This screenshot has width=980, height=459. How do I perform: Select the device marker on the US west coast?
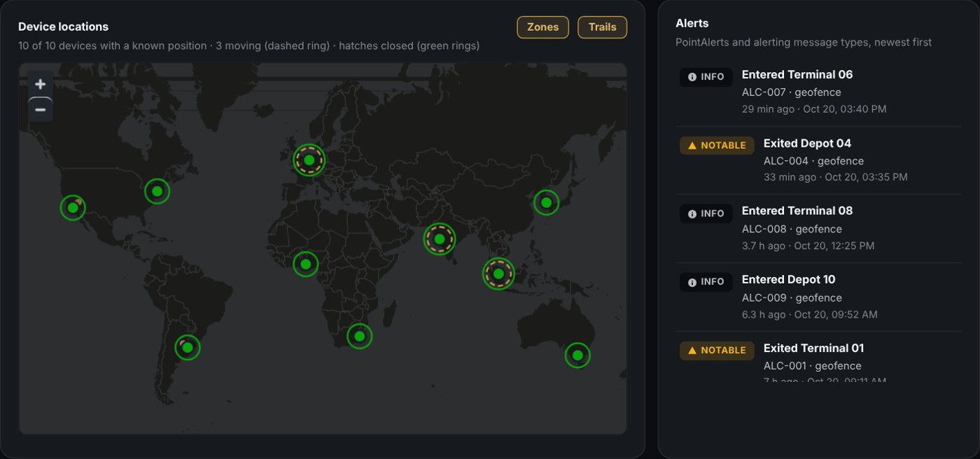pyautogui.click(x=73, y=208)
